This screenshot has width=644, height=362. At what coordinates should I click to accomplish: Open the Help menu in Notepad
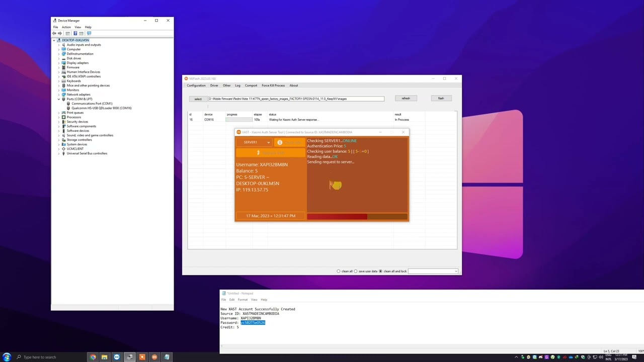tap(264, 300)
